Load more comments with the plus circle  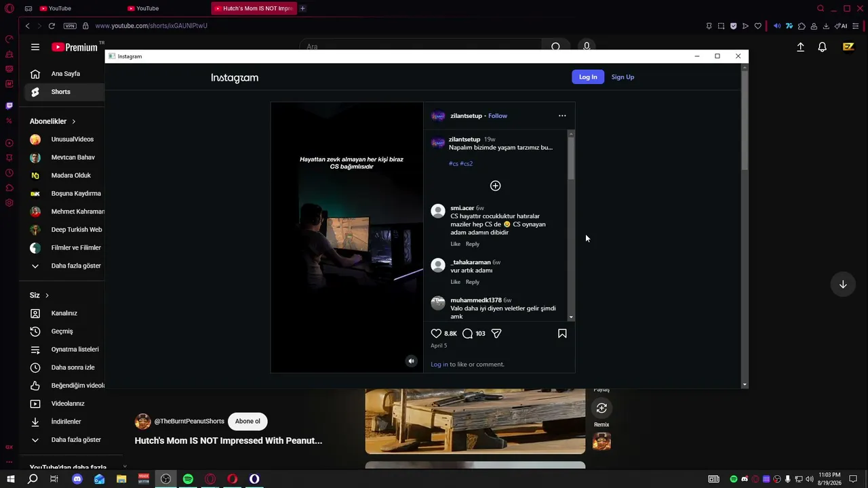496,186
